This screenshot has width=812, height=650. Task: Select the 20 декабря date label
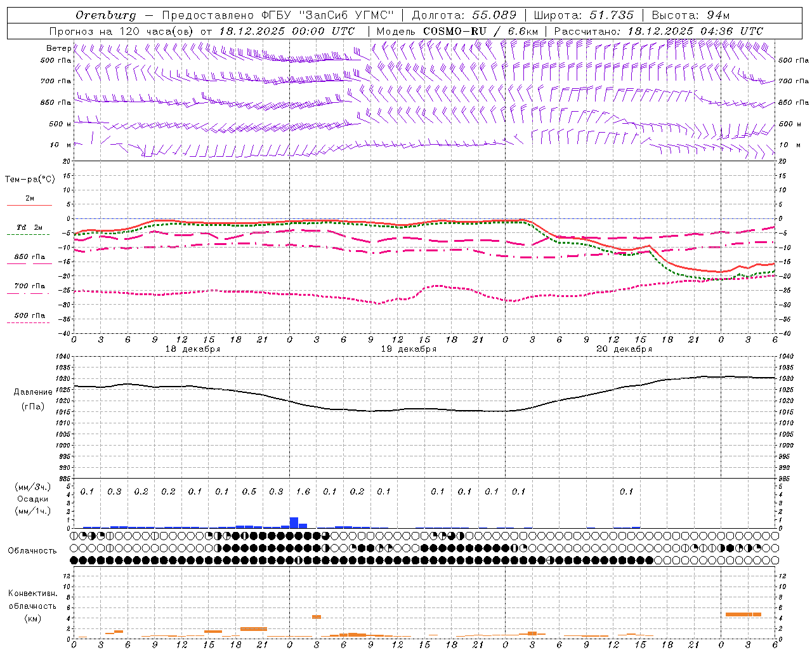624,349
